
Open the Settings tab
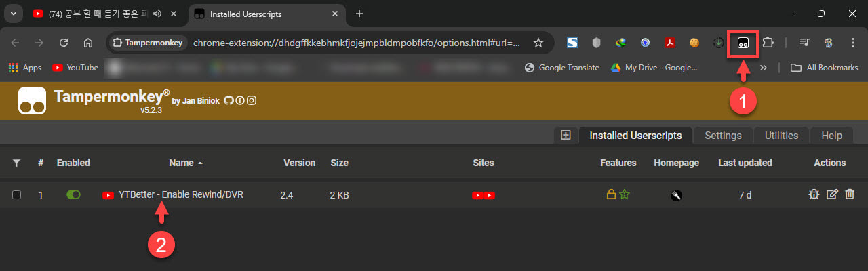(723, 135)
